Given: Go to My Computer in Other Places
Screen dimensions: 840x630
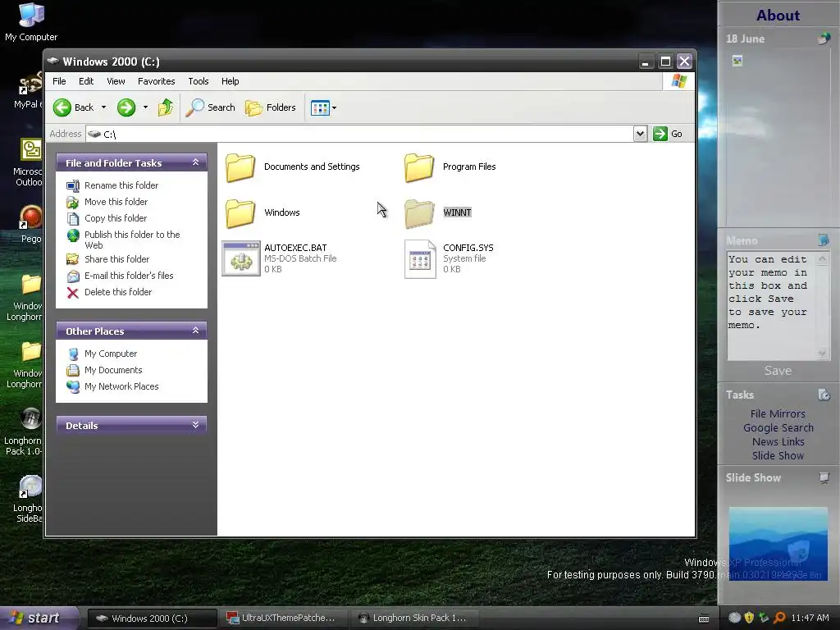Looking at the screenshot, I should 111,354.
